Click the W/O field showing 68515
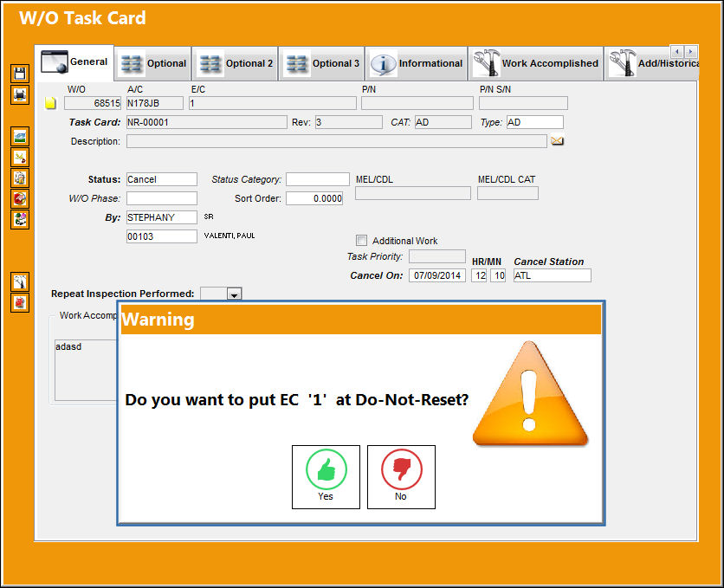The image size is (724, 588). tap(93, 103)
